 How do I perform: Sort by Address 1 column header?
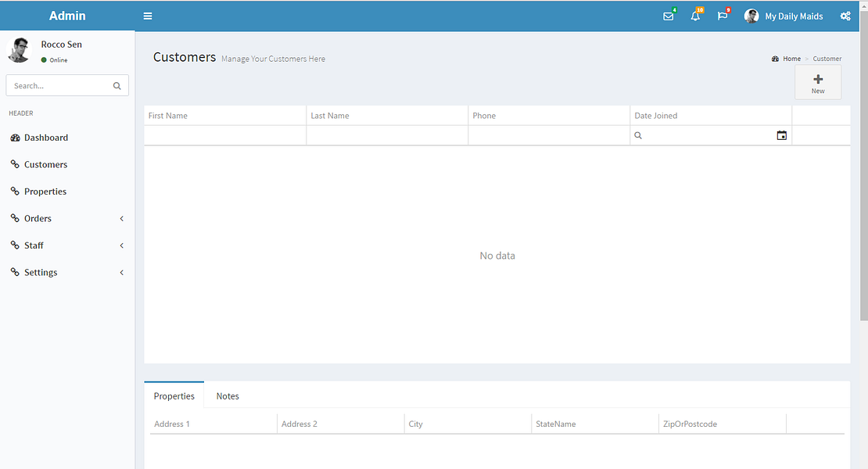213,424
